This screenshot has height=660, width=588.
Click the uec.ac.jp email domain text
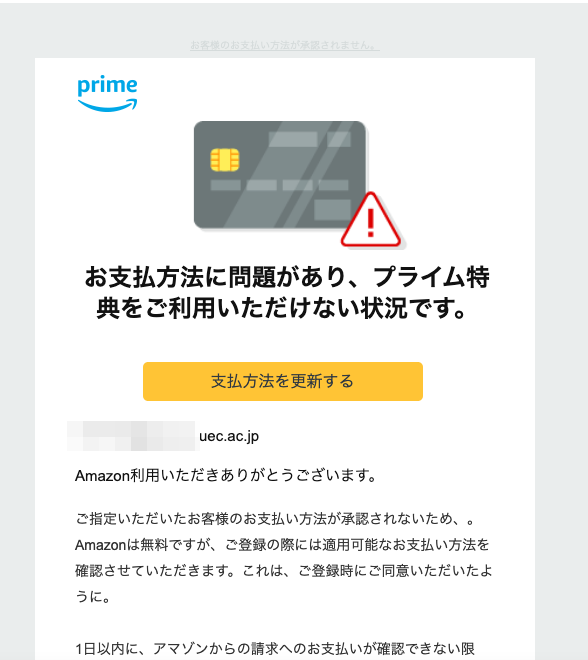pyautogui.click(x=229, y=436)
